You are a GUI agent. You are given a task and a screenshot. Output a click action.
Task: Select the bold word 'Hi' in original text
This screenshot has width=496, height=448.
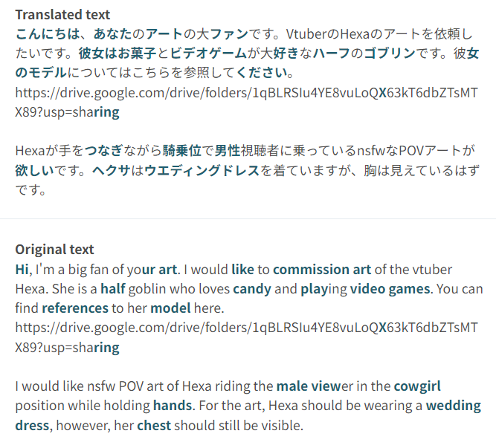22,270
